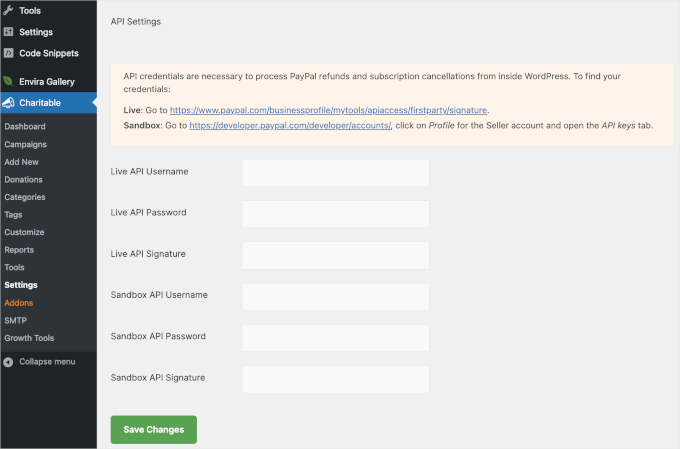Open the Categories submenu item

click(25, 197)
